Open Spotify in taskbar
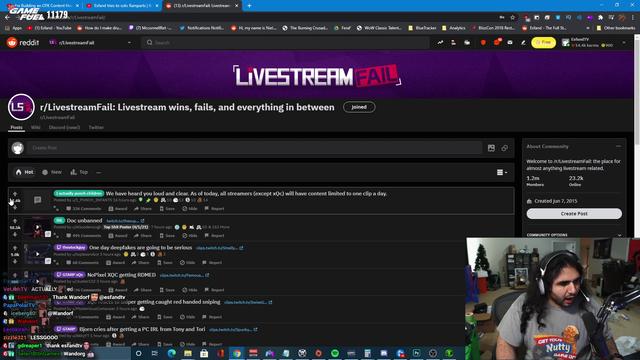This screenshot has height=360, width=640. point(335,353)
